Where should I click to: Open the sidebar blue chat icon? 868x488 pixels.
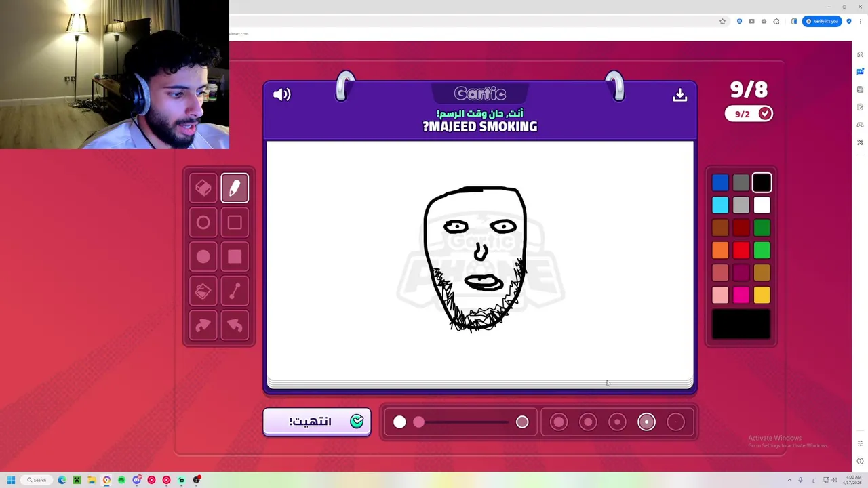(x=860, y=71)
